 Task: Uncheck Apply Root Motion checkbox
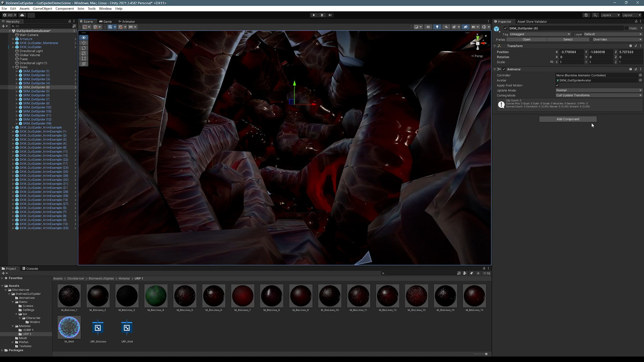pos(557,85)
